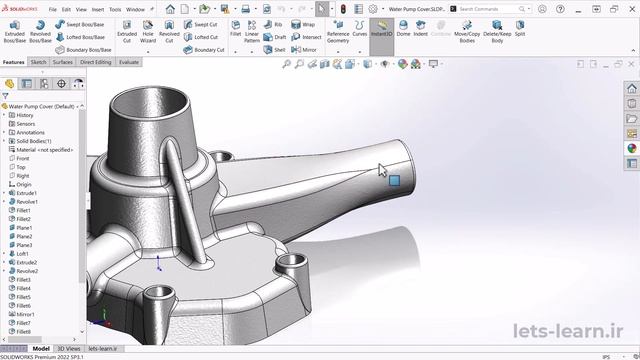Viewport: 640px width, 360px height.
Task: Apply the Shell feature
Action: pos(274,50)
